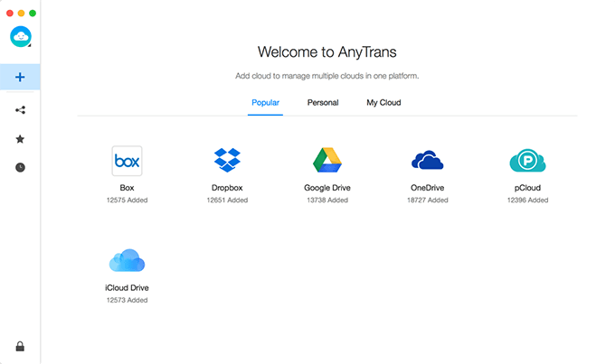Screen dimensions: 615x364
Task: Switch to the Popular tab
Action: [265, 103]
